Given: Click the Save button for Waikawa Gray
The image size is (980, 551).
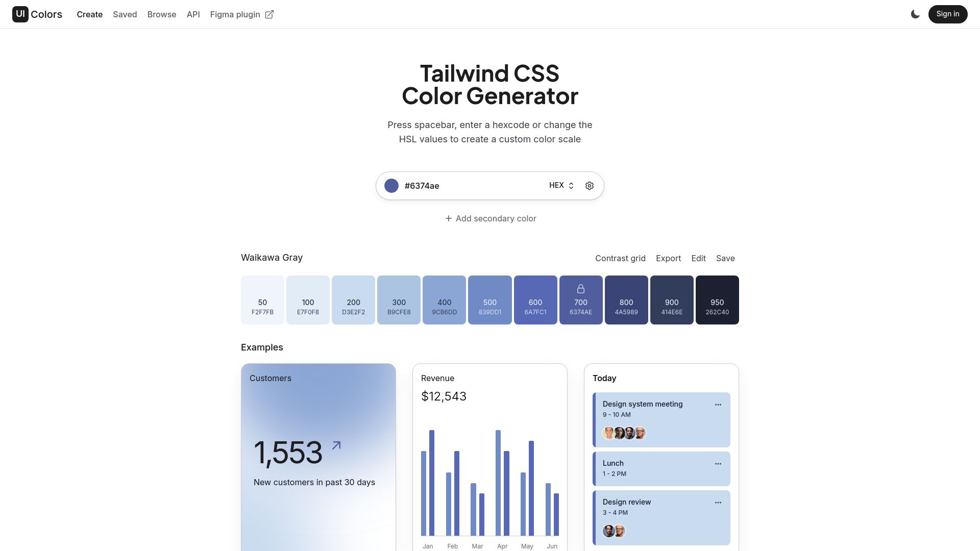Looking at the screenshot, I should click(725, 258).
